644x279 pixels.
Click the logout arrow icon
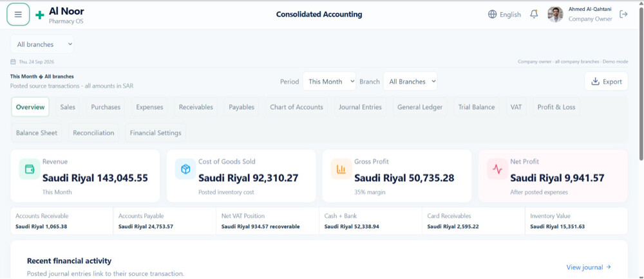pyautogui.click(x=623, y=14)
